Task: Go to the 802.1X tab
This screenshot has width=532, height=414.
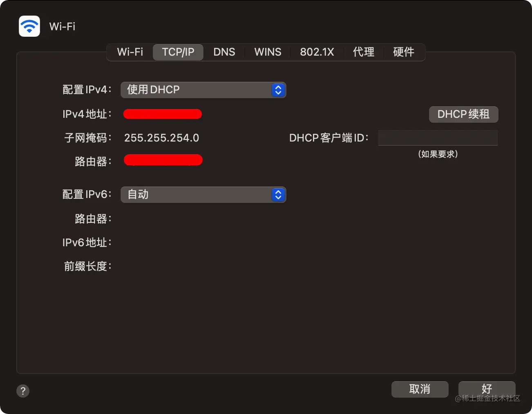Action: click(317, 52)
